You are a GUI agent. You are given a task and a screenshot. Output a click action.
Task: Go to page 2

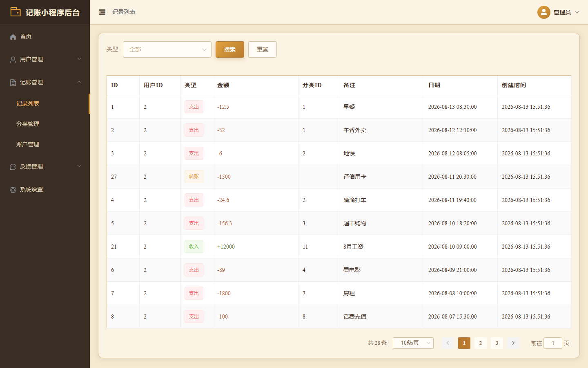click(481, 343)
